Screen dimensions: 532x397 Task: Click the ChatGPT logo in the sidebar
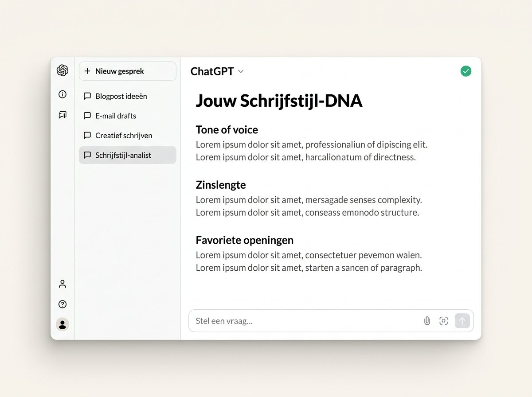(62, 70)
